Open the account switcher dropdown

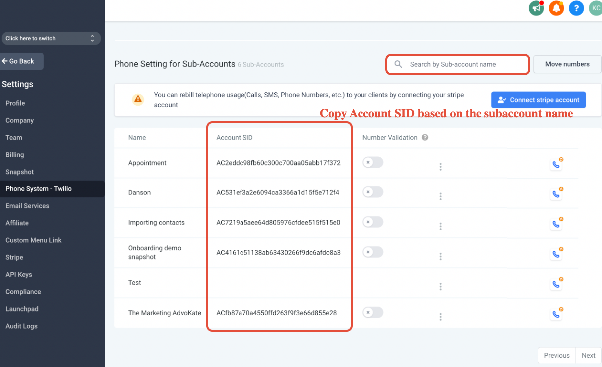point(51,38)
